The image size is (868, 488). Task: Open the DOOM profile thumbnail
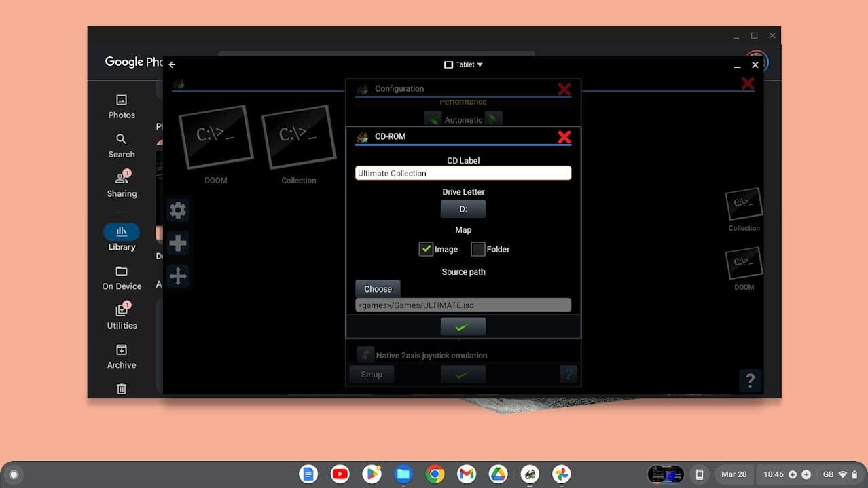[x=215, y=138]
